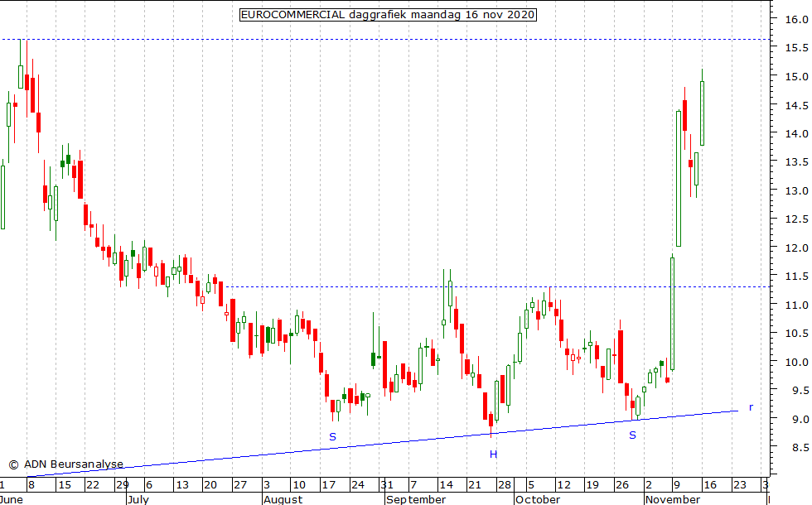Select date label 6 on the July time axis

pos(149,485)
